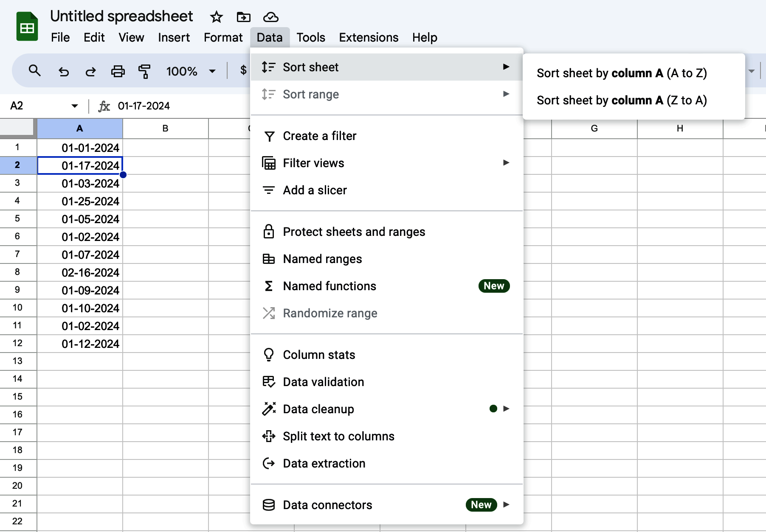The image size is (766, 532).
Task: Open the File menu
Action: 60,37
